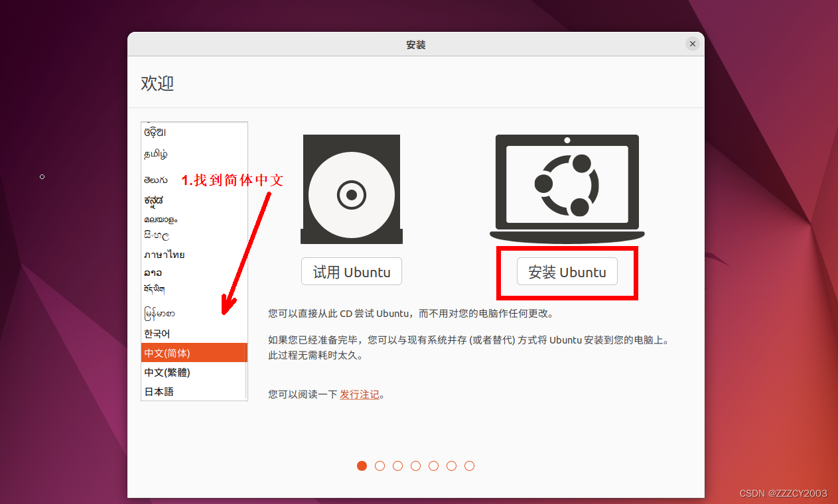
Task: Pick తెలుగు from the language list
Action: [156, 180]
